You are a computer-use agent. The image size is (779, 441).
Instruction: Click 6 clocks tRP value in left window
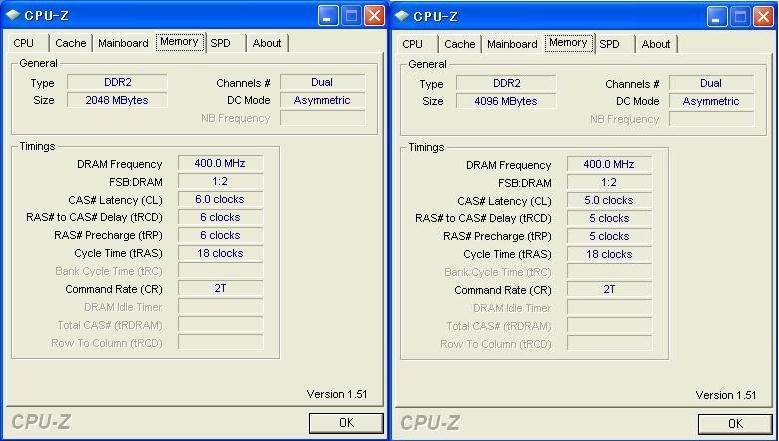tap(220, 235)
